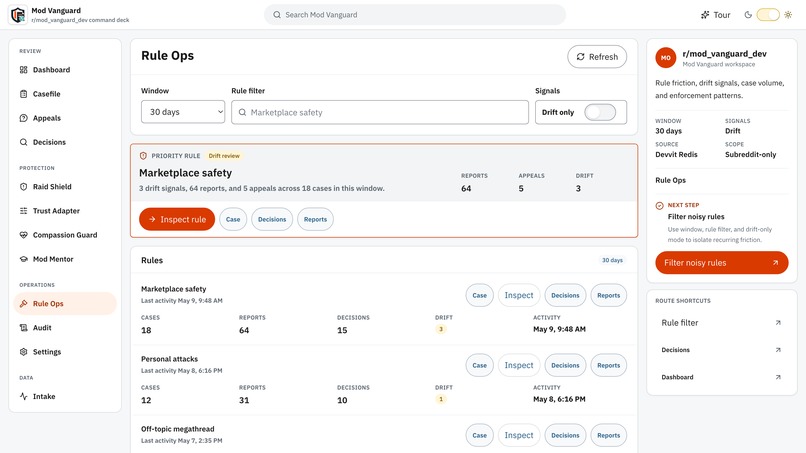The width and height of the screenshot is (806, 453).
Task: Click the Filter noisy rules button
Action: tap(722, 263)
